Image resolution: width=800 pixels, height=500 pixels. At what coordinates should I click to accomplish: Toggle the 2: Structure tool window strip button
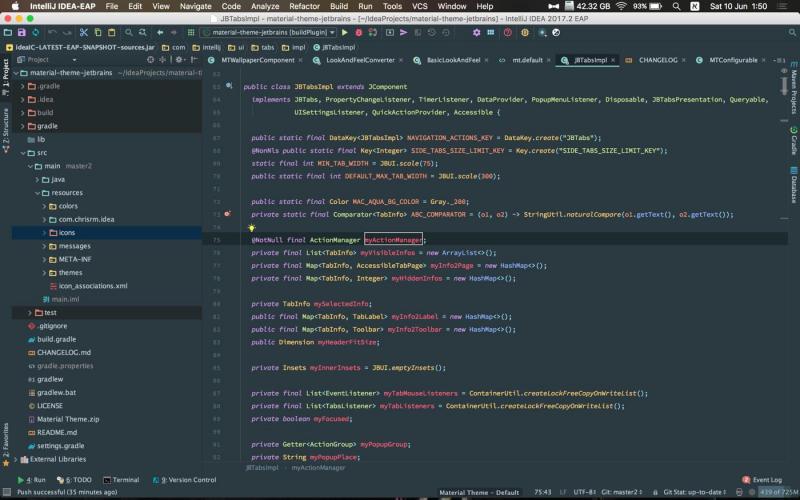tap(6, 130)
